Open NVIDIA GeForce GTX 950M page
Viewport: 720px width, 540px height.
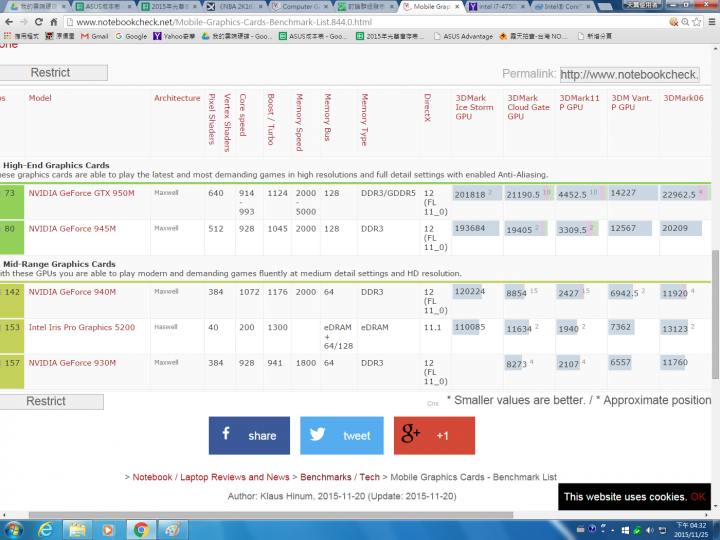(81, 193)
